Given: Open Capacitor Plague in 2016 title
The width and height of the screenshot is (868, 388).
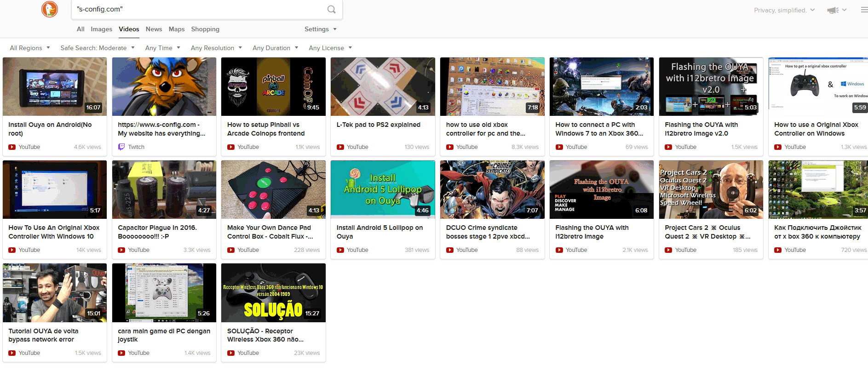Looking at the screenshot, I should 157,232.
